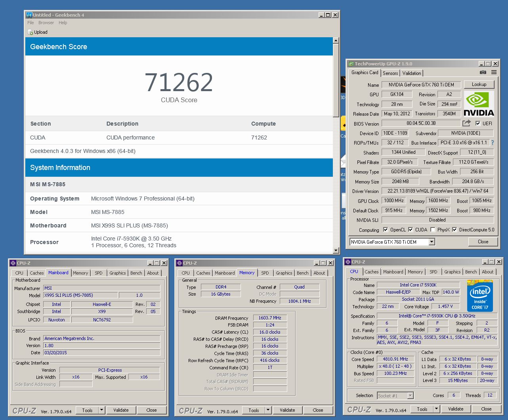Click the Level 3 cache 15 MBytes value
The width and height of the screenshot is (508, 420).
click(458, 380)
